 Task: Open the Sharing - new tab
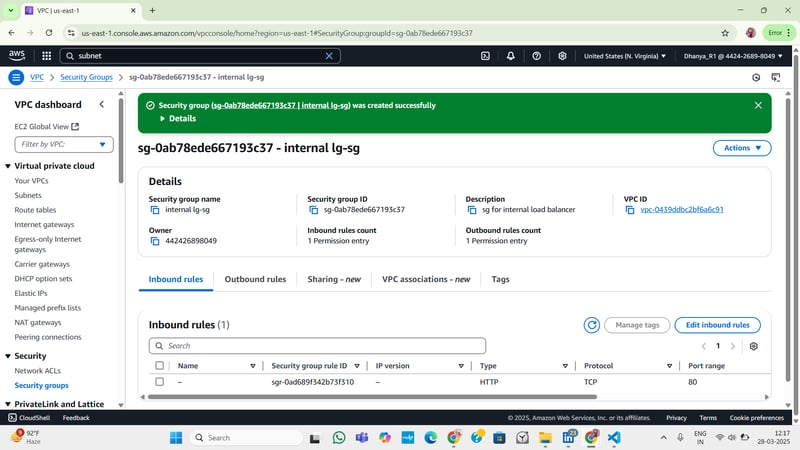(334, 279)
